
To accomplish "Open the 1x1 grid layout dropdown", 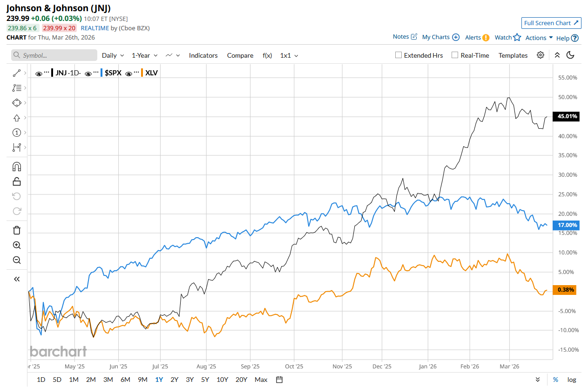I will tap(289, 55).
